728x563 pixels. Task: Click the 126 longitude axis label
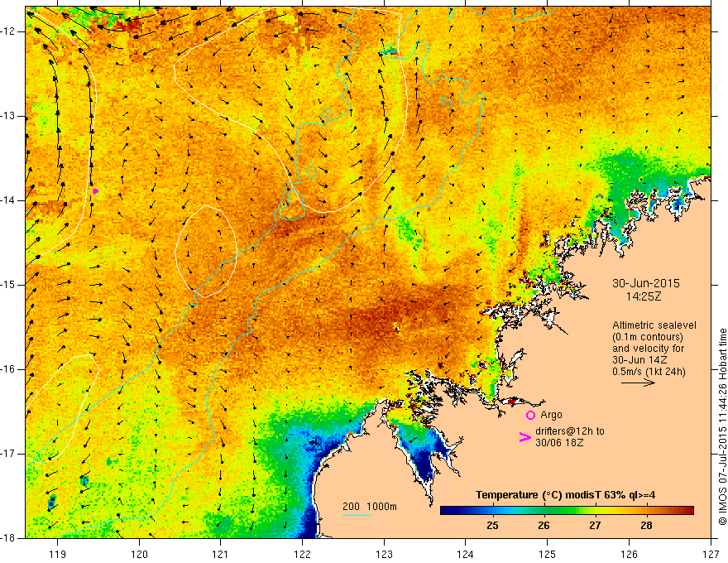(629, 554)
